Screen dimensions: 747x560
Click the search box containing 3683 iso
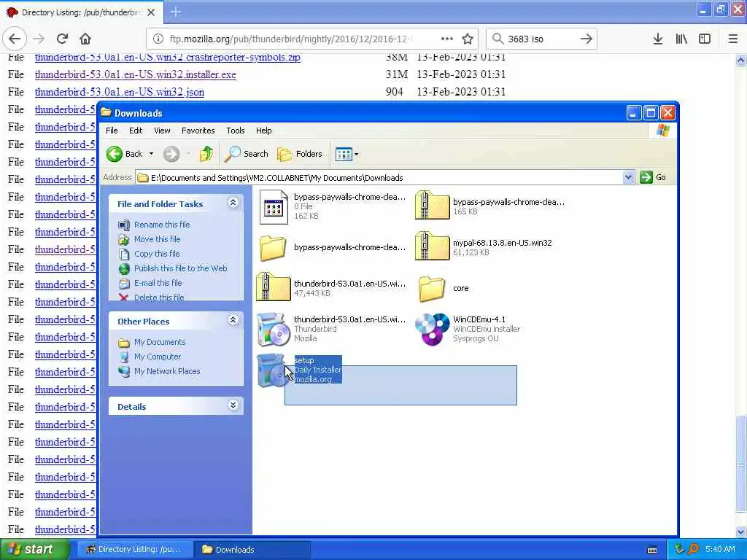pos(541,39)
